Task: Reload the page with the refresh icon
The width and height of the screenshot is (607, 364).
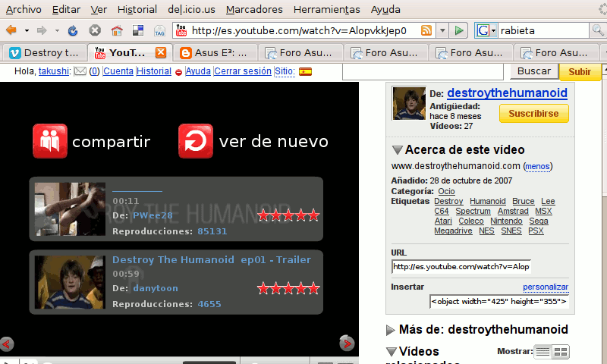Action: (72, 30)
